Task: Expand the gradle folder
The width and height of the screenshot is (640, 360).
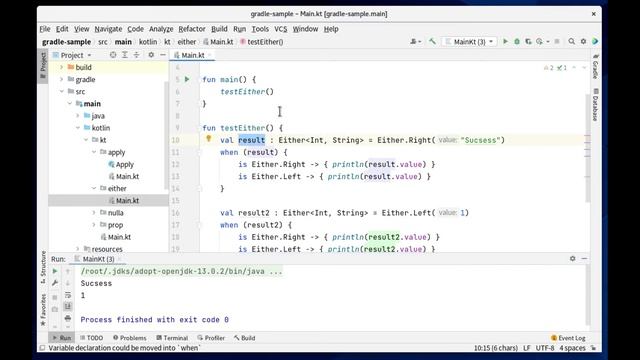Action: (62, 79)
